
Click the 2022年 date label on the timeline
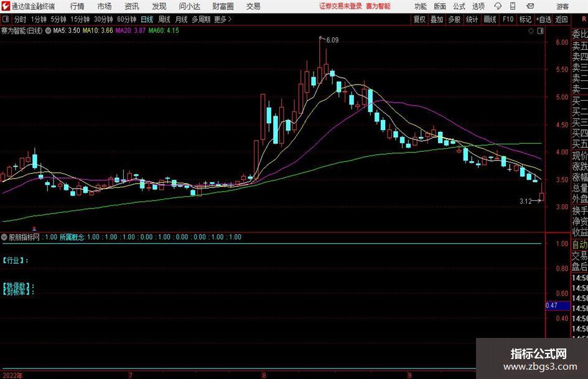click(x=12, y=375)
